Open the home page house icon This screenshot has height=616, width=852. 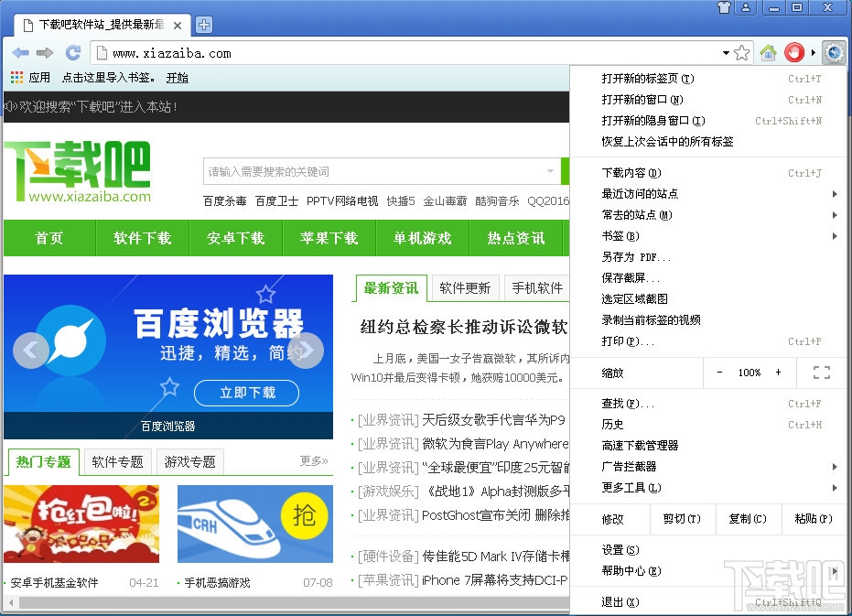click(769, 53)
